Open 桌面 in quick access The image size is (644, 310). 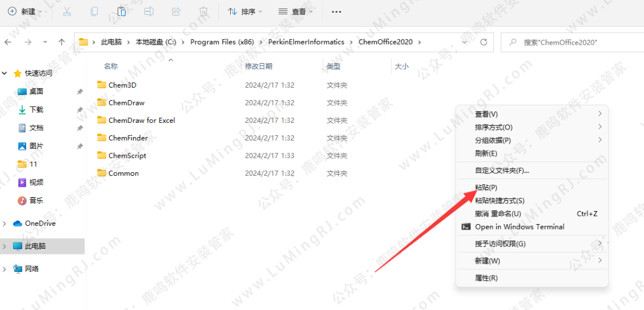(36, 91)
